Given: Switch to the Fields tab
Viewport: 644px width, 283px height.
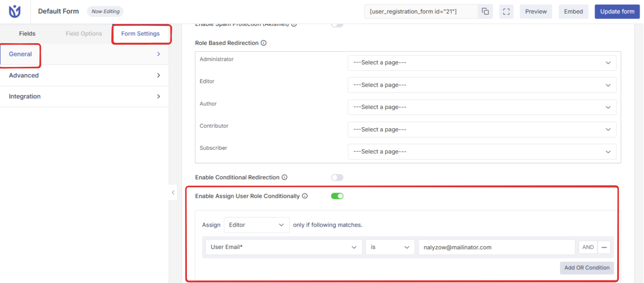Looking at the screenshot, I should [x=27, y=33].
